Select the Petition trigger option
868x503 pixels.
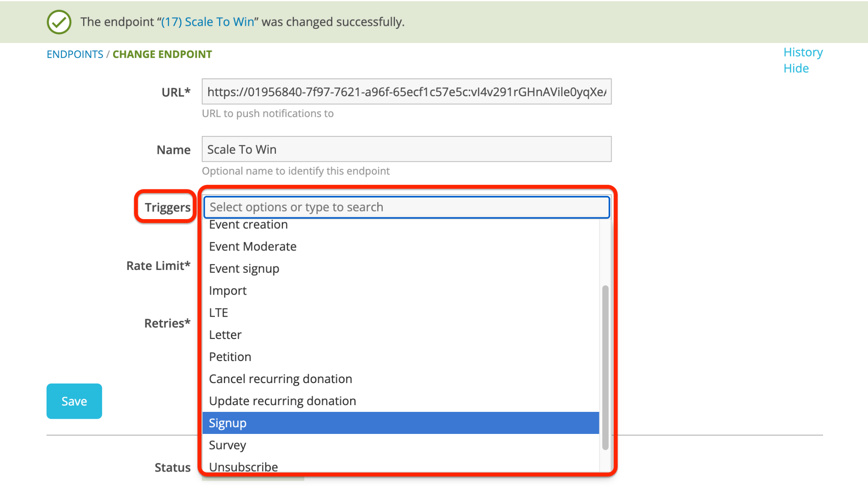click(401, 357)
